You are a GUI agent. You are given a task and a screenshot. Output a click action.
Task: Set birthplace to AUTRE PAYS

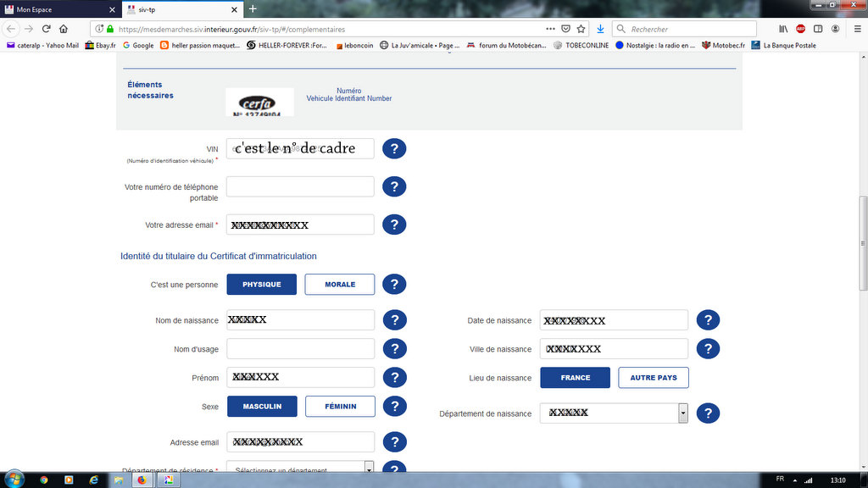pyautogui.click(x=654, y=377)
